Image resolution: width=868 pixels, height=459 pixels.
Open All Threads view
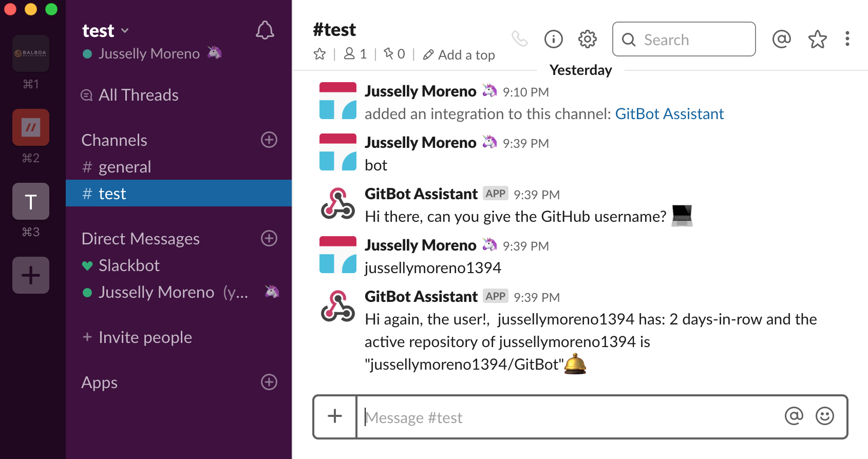[x=130, y=95]
